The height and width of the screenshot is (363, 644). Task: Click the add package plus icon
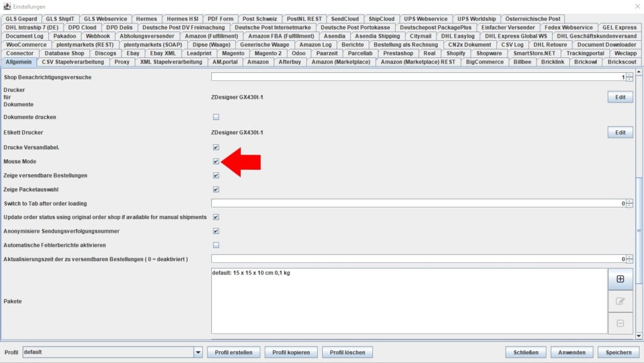[x=620, y=279]
